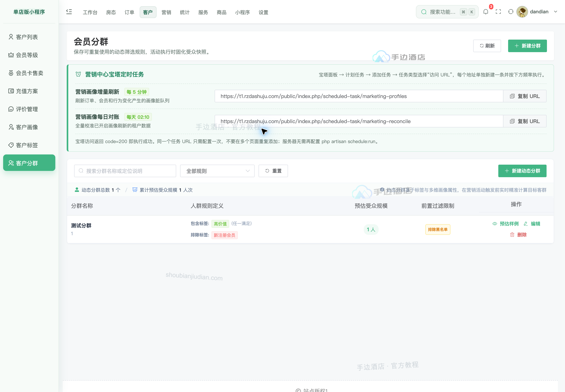Click the 预估受众规模 column header
Image resolution: width=565 pixels, height=392 pixels.
[x=371, y=206]
